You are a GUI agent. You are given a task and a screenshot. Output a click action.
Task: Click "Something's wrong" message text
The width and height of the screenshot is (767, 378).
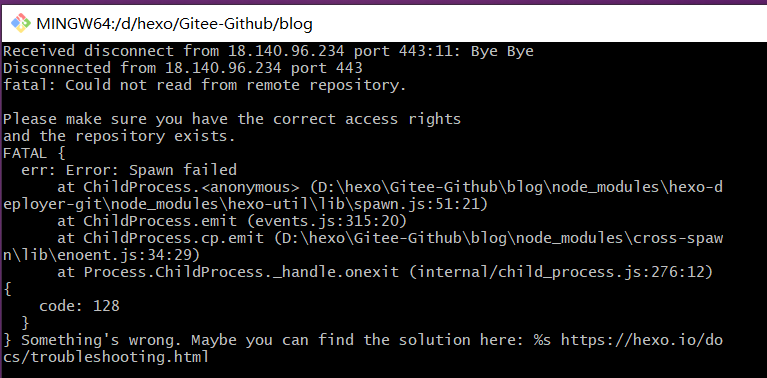[102, 340]
